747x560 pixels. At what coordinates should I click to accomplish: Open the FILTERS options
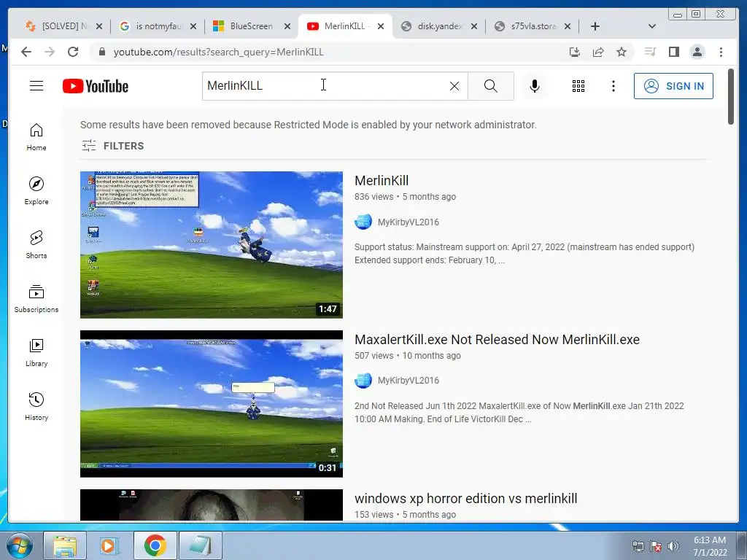pos(112,146)
